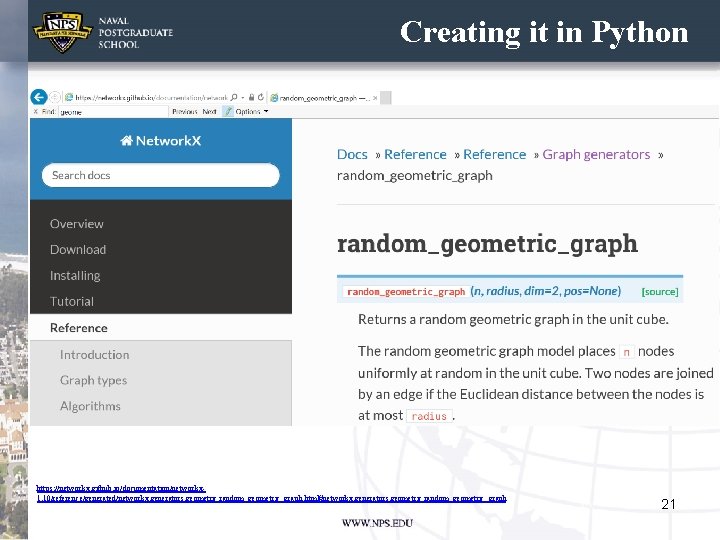The width and height of the screenshot is (720, 540).
Task: Click the Search docs field
Action: pos(161,175)
